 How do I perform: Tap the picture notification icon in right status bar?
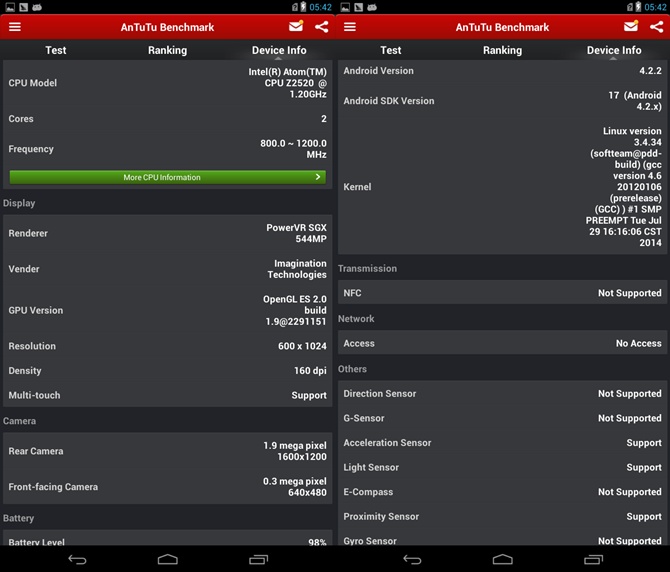345,7
